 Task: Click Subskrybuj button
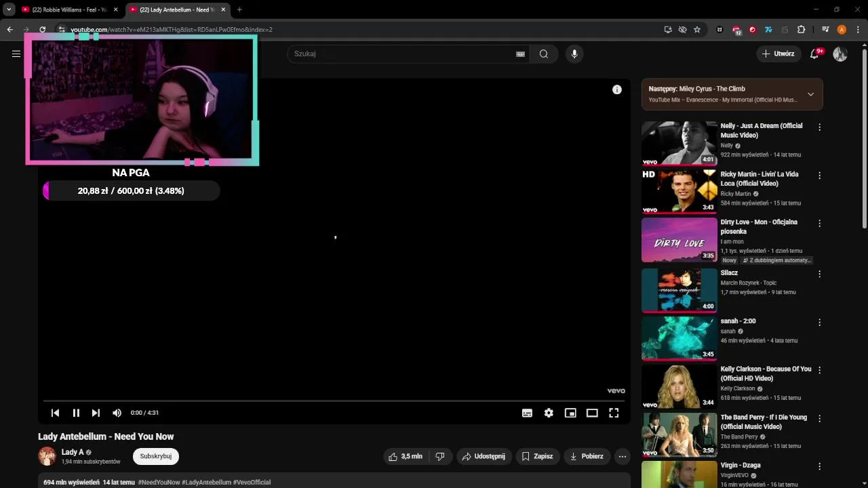tap(156, 456)
